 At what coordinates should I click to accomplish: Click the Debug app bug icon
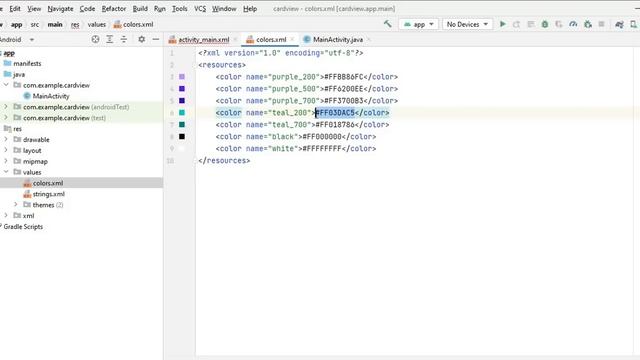click(x=544, y=24)
